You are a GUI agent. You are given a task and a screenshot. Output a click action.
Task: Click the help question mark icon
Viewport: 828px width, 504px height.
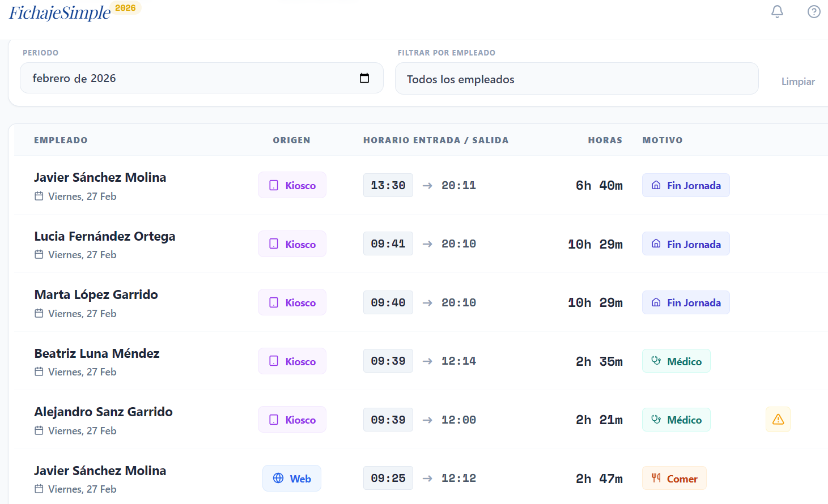pyautogui.click(x=814, y=12)
